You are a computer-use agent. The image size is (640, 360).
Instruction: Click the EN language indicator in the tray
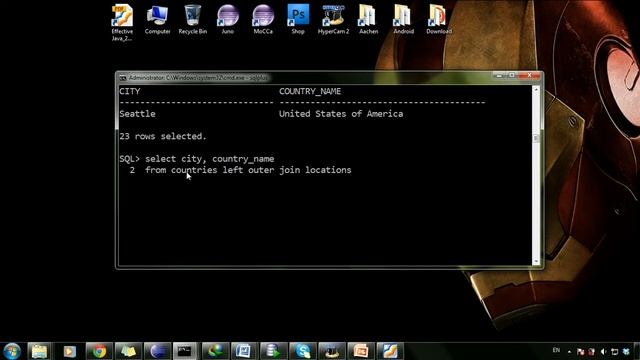556,350
